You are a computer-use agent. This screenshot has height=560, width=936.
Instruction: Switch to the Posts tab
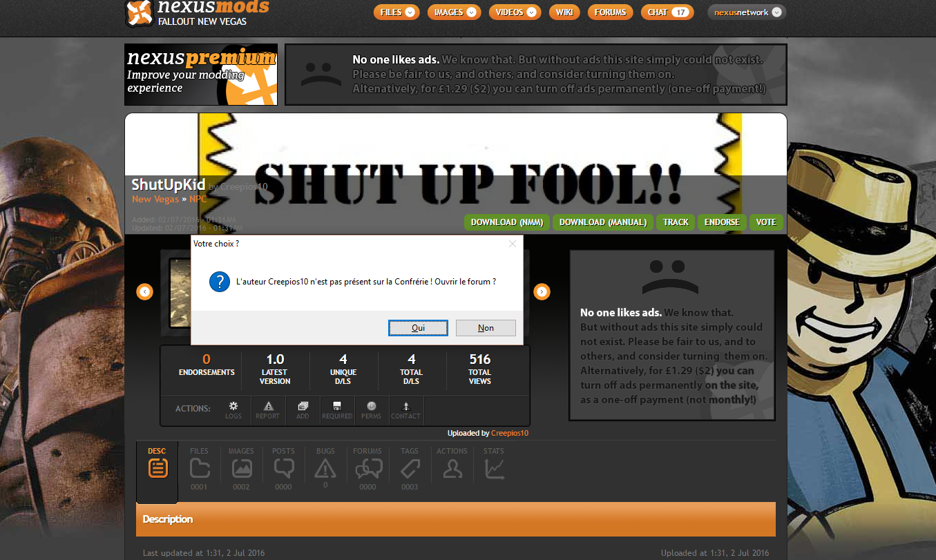pyautogui.click(x=283, y=469)
